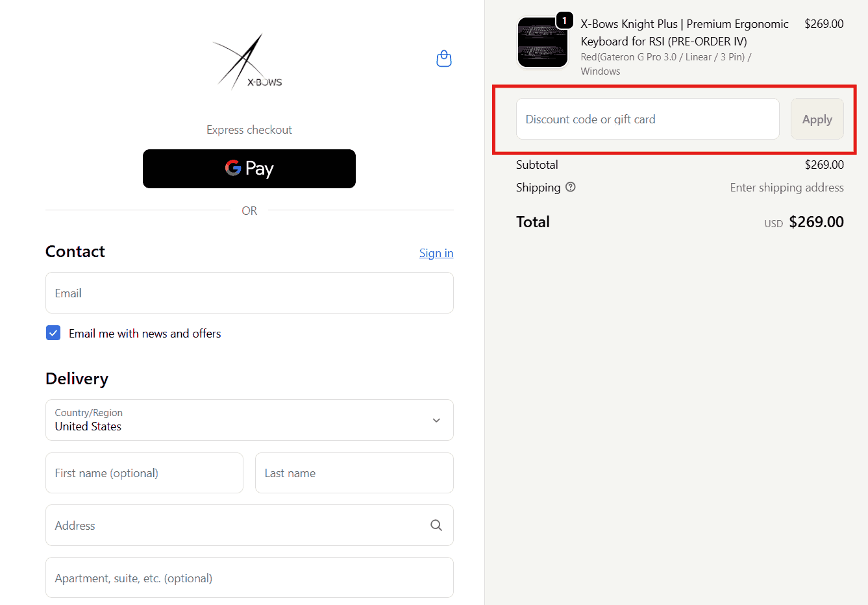Select the Last name field
868x605 pixels.
coord(354,473)
